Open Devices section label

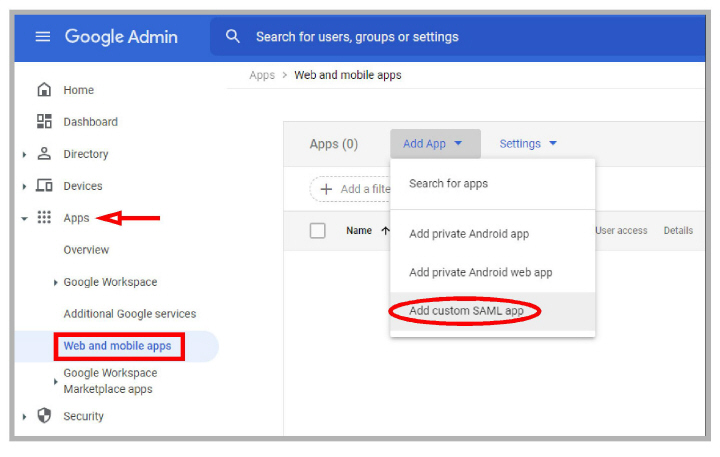83,186
